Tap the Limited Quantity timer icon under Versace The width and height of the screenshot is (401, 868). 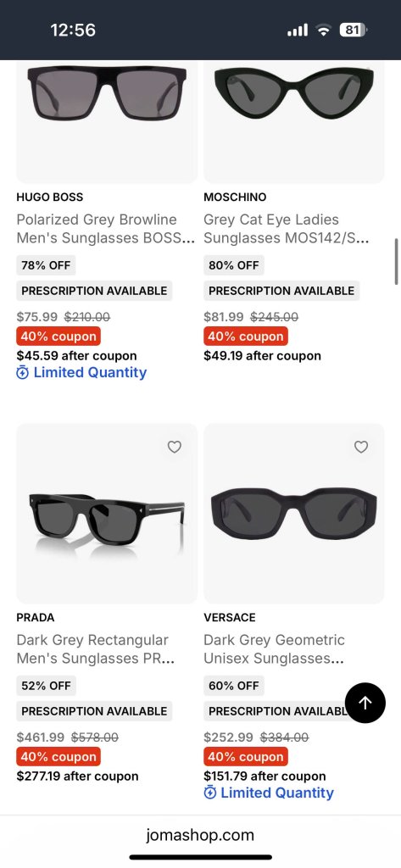point(210,793)
